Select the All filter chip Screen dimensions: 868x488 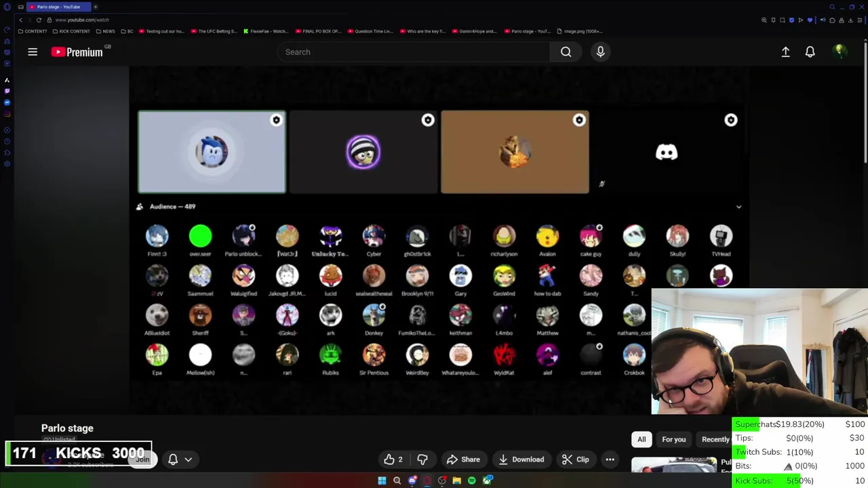click(642, 439)
